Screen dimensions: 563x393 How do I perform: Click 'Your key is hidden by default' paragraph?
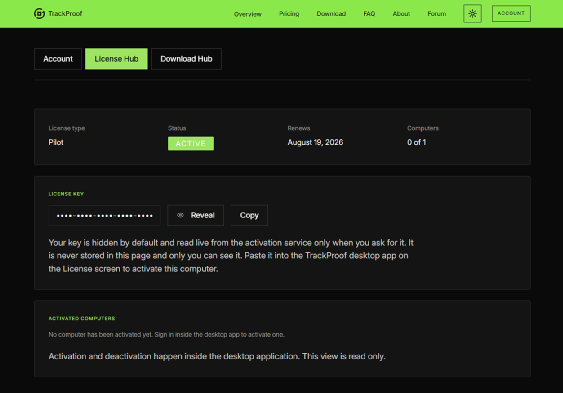[231, 256]
